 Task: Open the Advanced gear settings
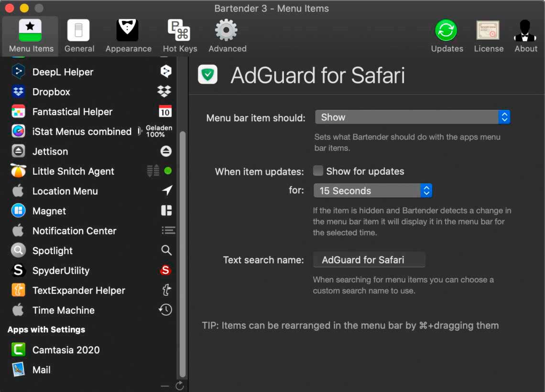click(x=227, y=32)
